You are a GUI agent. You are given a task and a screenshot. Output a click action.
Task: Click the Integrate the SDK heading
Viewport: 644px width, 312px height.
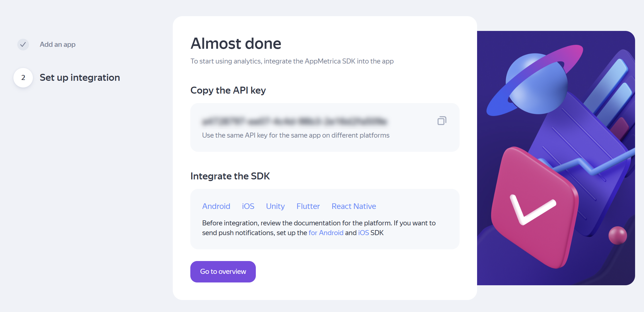(x=230, y=176)
